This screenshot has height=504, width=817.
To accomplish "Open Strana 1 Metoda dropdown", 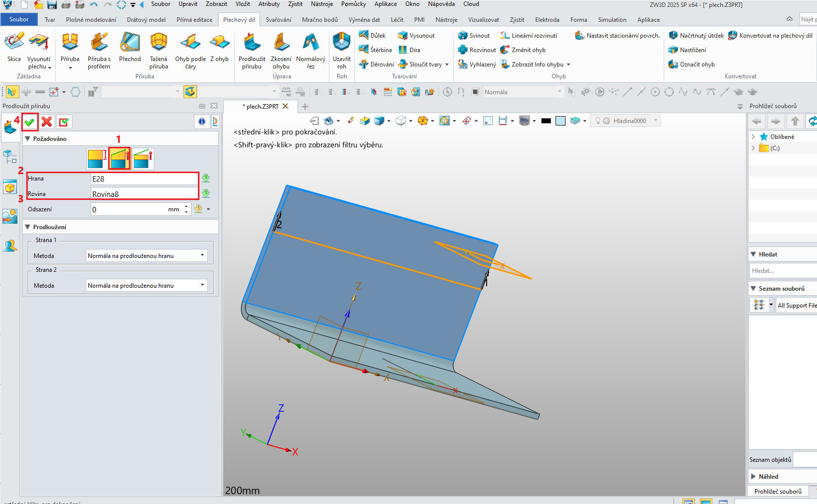I will tap(147, 256).
